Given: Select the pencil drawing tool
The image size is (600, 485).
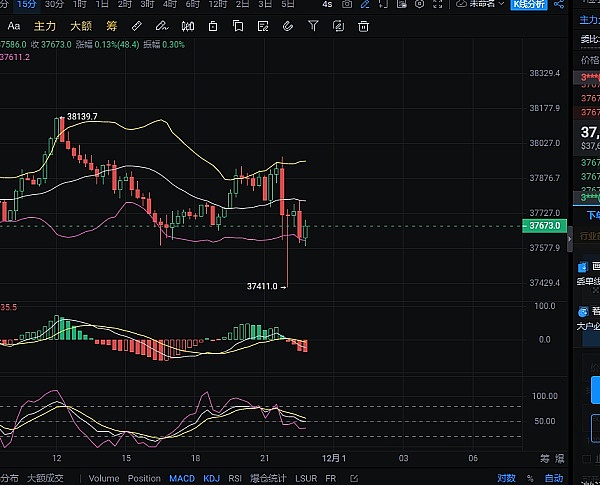Looking at the screenshot, I should tap(137, 25).
